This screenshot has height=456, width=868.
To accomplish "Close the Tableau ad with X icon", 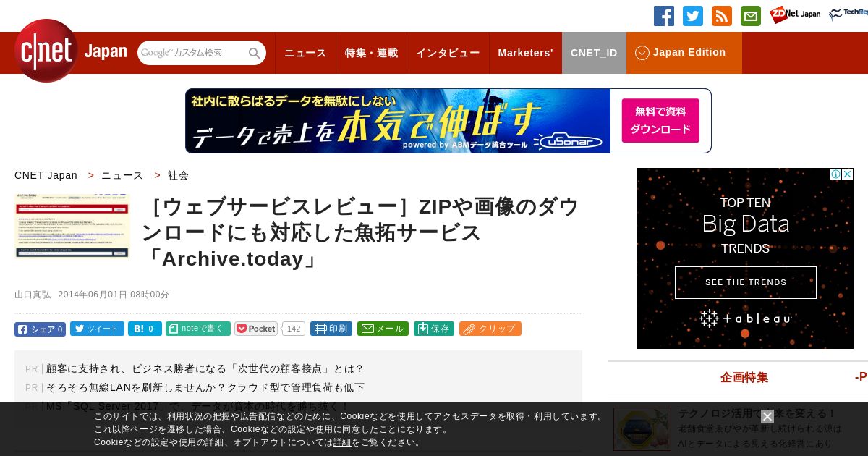I will tap(848, 174).
